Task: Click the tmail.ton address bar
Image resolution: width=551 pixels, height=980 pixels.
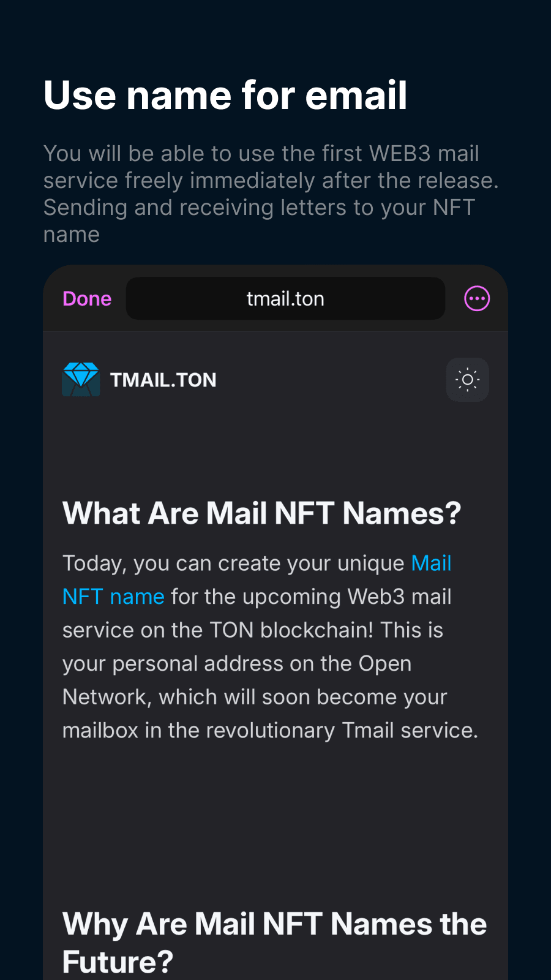Action: coord(285,299)
